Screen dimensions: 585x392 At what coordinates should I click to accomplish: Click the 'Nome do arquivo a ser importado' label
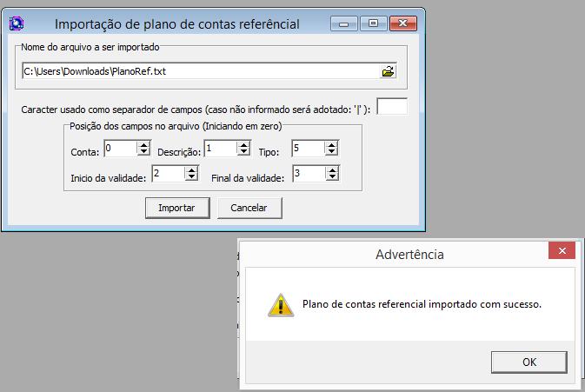tap(90, 47)
